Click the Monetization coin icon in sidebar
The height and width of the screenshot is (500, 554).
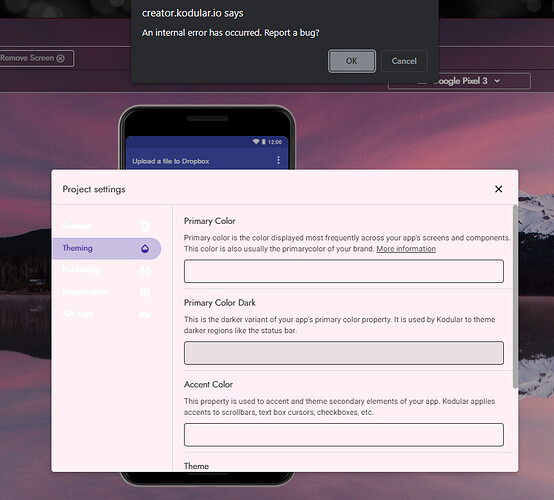pos(145,293)
